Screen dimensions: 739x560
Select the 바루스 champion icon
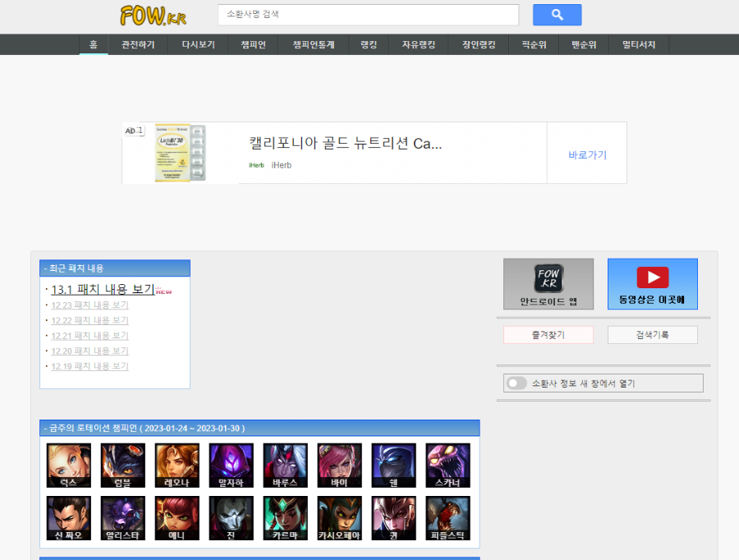[286, 466]
